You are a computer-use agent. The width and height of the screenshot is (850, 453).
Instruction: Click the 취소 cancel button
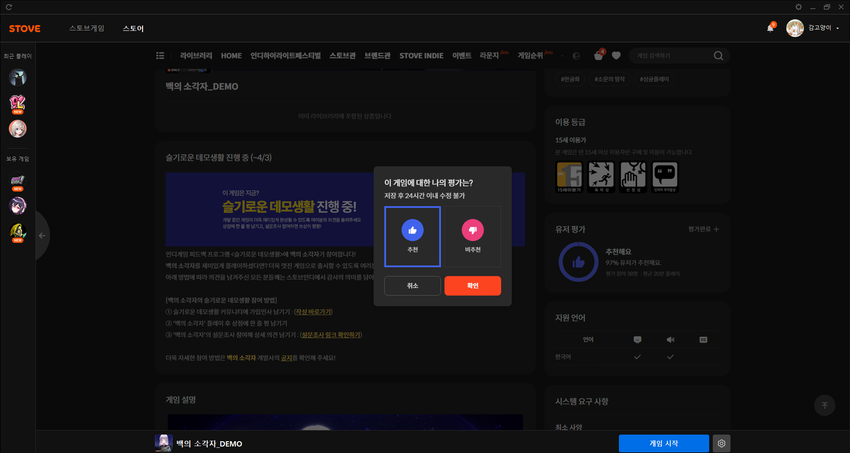point(412,286)
